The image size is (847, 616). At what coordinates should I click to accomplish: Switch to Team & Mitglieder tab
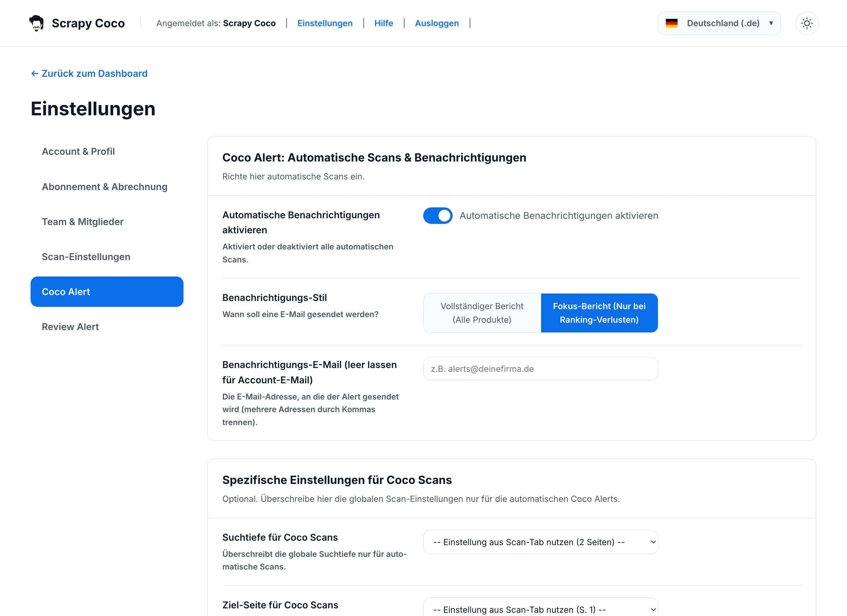click(x=107, y=222)
